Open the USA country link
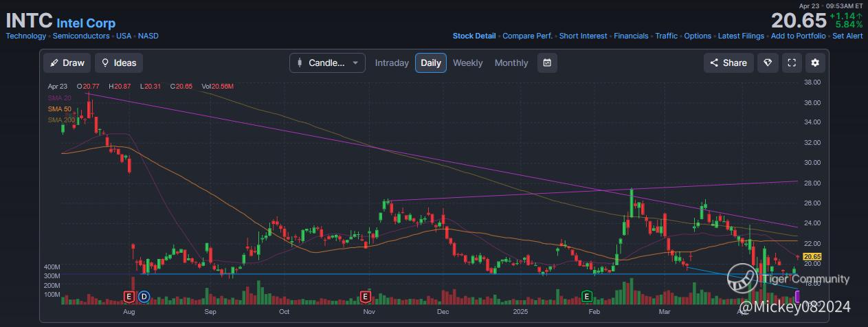The image size is (868, 327). (x=124, y=36)
